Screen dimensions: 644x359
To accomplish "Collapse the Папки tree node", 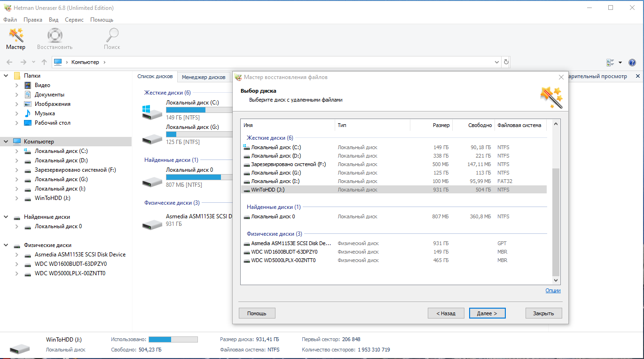I will pyautogui.click(x=6, y=75).
